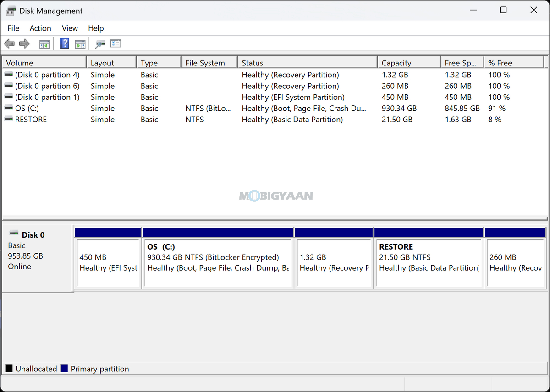Sort by the Layout column header
The width and height of the screenshot is (550, 392).
111,63
